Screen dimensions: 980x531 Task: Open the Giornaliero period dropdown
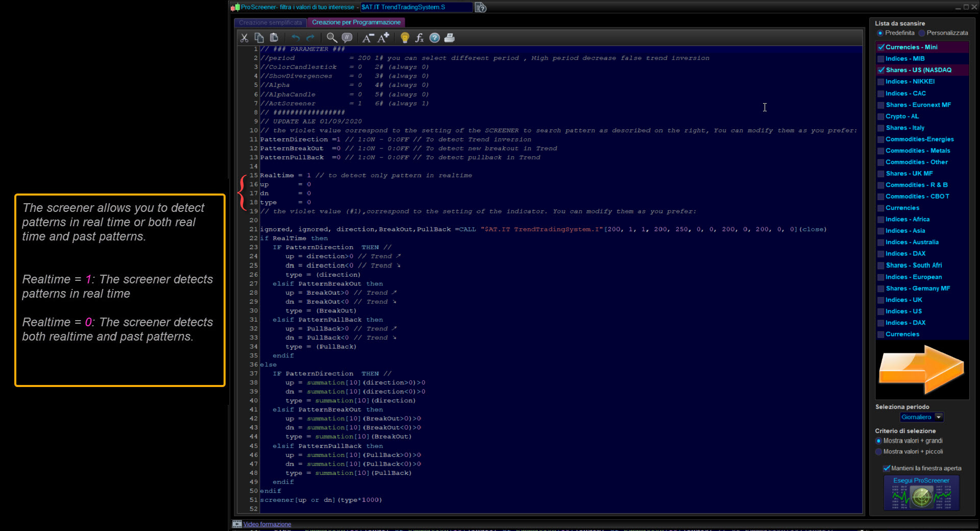(921, 417)
